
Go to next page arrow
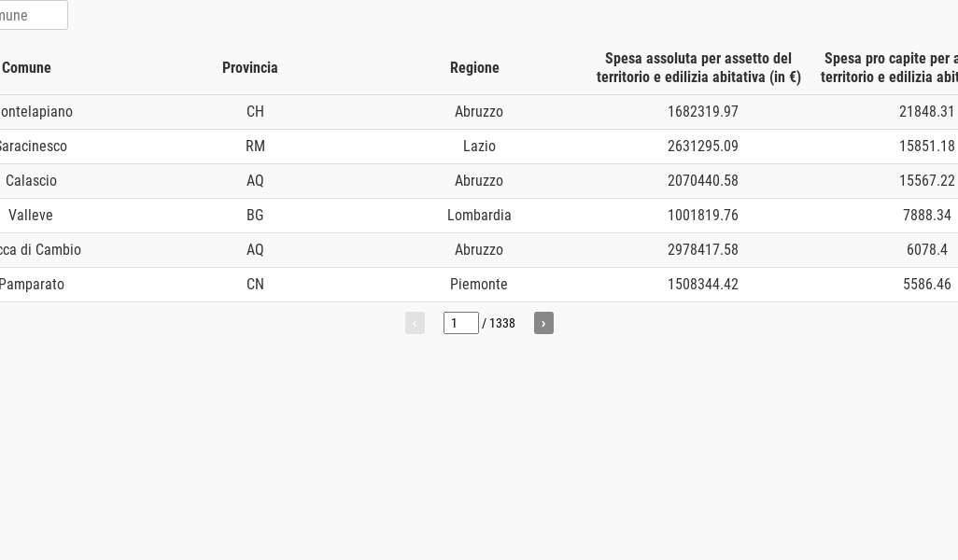(543, 323)
